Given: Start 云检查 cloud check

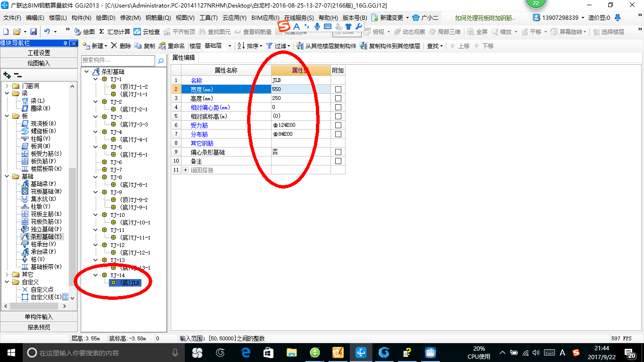Looking at the screenshot, I should point(147,32).
